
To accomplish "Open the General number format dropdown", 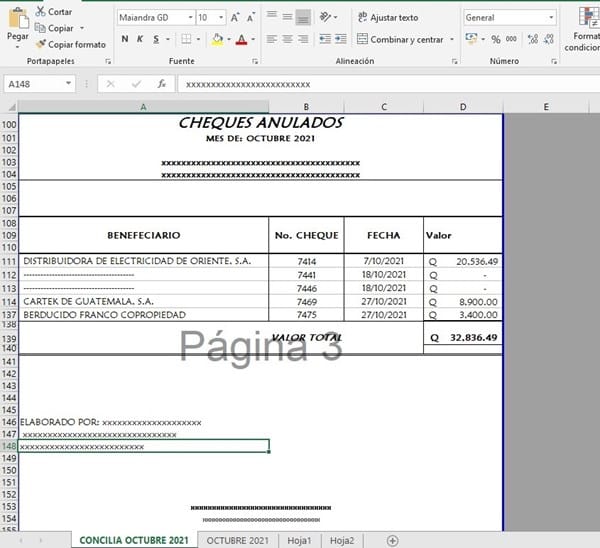I will (551, 17).
